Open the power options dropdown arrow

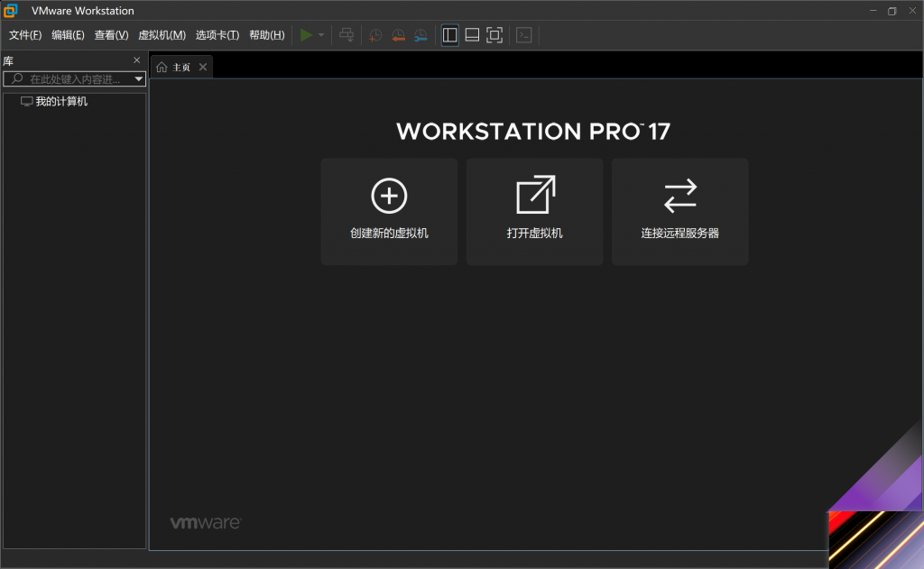pyautogui.click(x=321, y=35)
